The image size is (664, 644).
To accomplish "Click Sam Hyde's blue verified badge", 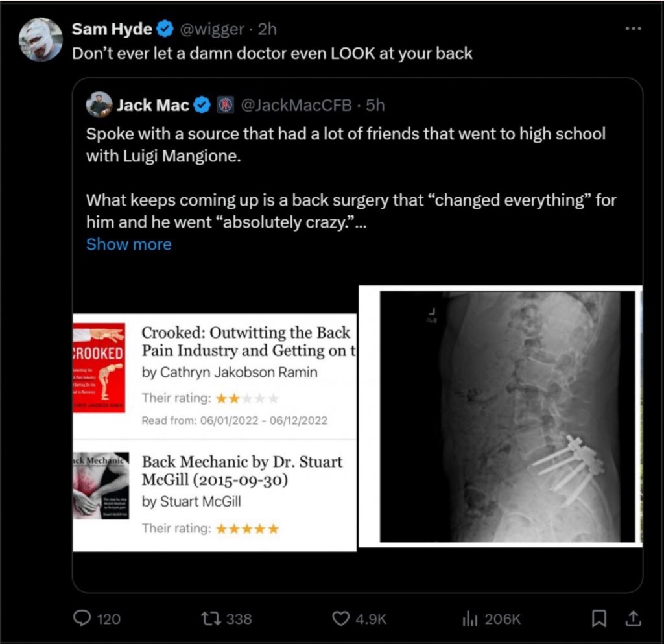I will (166, 29).
